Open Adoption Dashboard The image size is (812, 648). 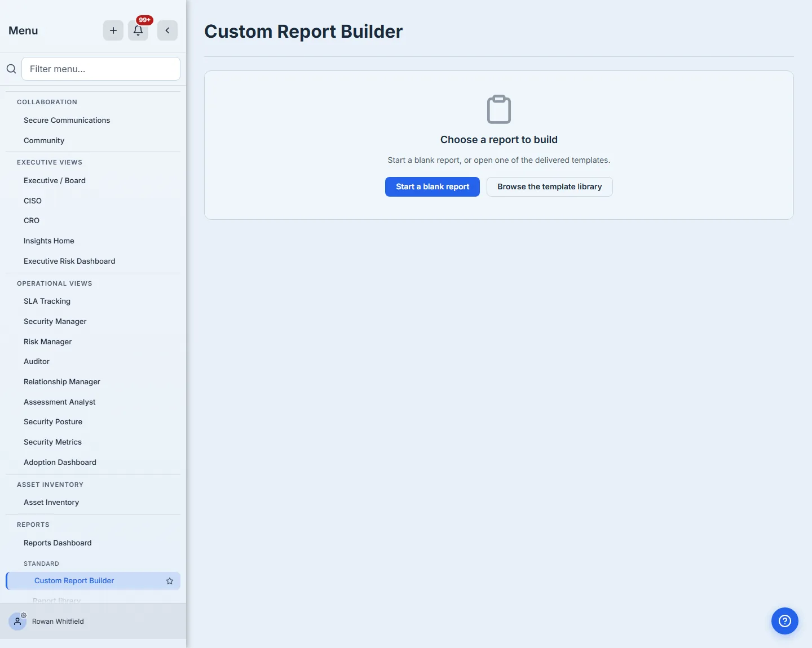93,462
